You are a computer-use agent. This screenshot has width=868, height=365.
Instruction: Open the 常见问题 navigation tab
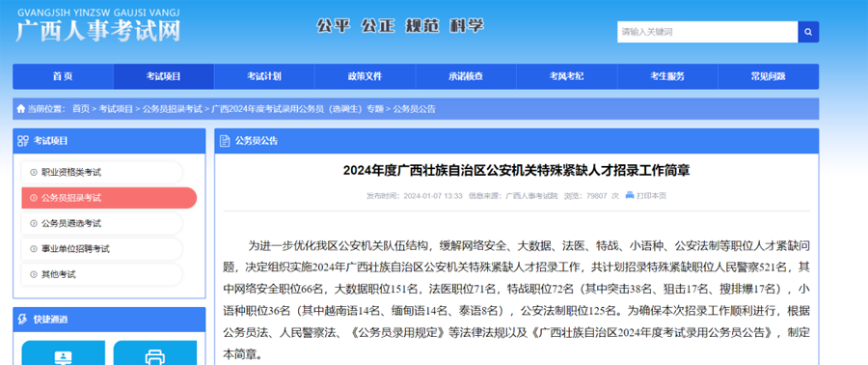769,77
